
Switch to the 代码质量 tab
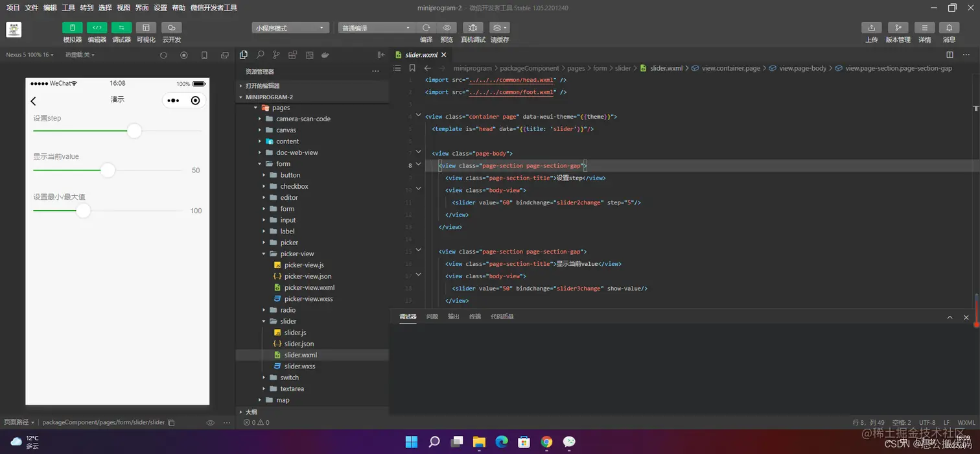click(502, 317)
